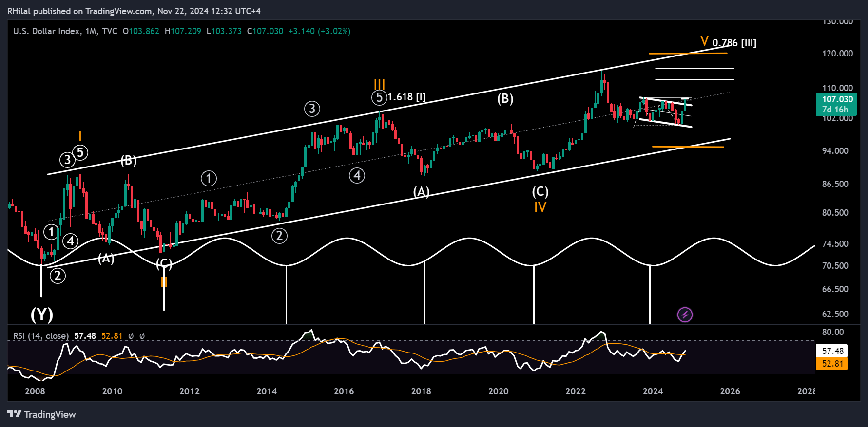This screenshot has width=868, height=427.
Task: Click the 86.500 price scale label
Action: click(x=835, y=184)
